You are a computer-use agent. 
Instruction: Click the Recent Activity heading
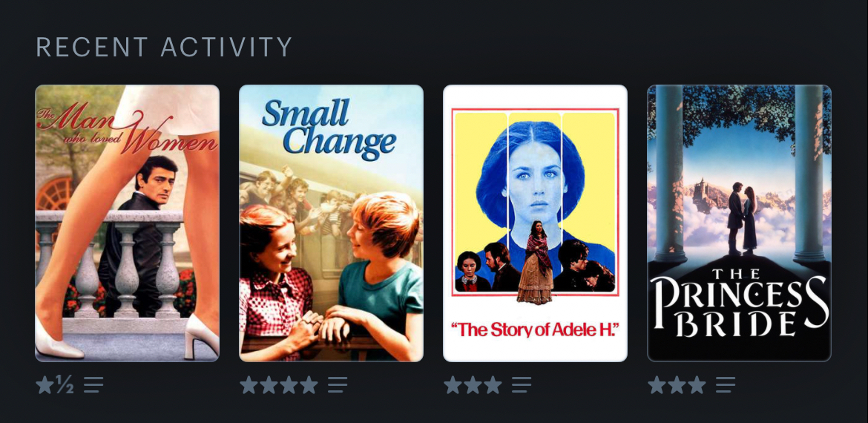[164, 47]
